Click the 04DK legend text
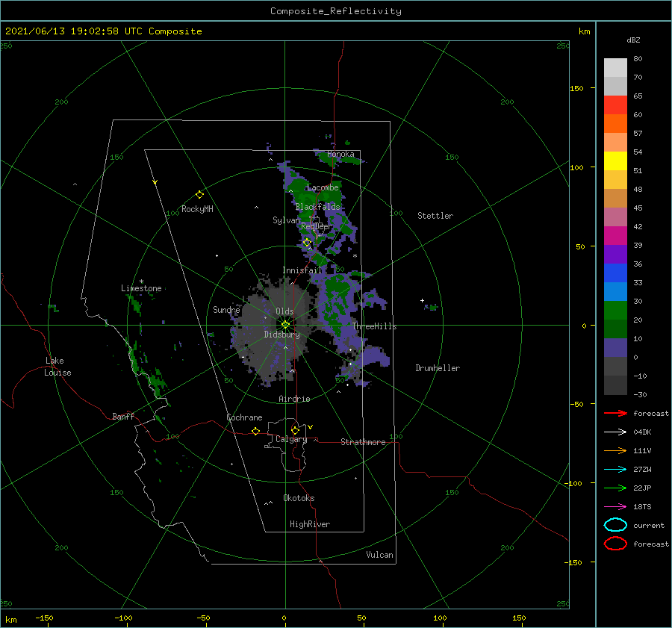 [x=642, y=432]
